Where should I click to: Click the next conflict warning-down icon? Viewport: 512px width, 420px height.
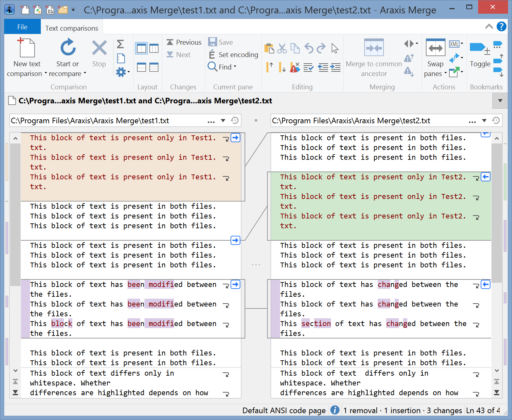click(x=409, y=71)
